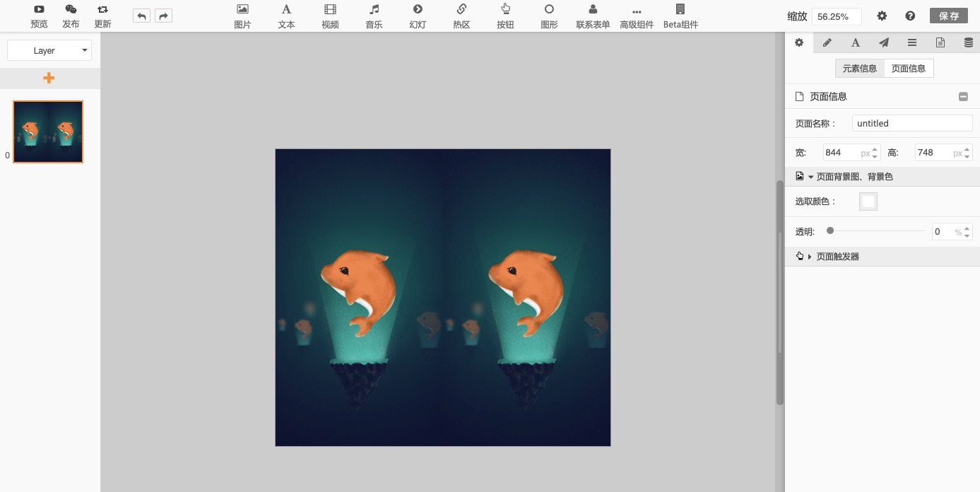Switch to the letter A font tab
The height and width of the screenshot is (492, 980).
tap(856, 42)
